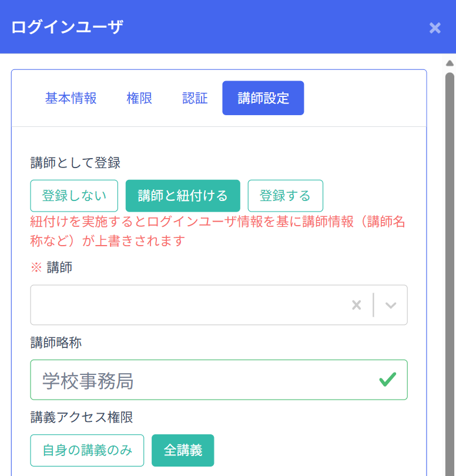The height and width of the screenshot is (476, 456).
Task: Focus the 講師略称 text field
Action: [200, 380]
